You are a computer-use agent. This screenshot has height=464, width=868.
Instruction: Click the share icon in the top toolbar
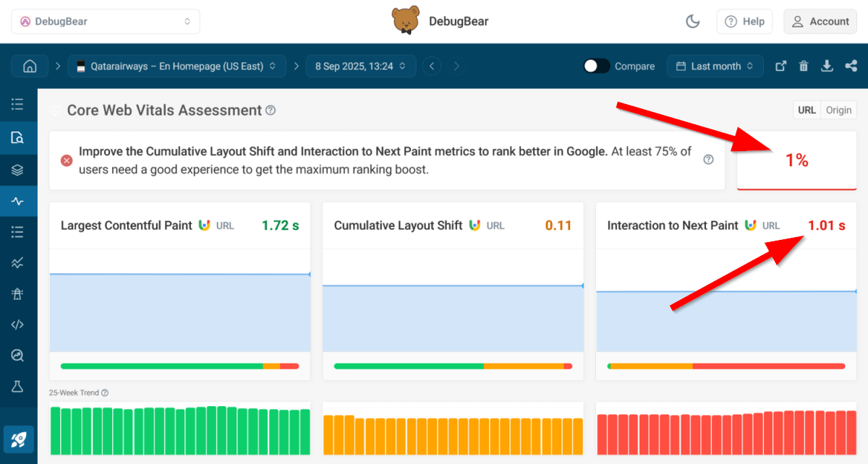tap(850, 66)
